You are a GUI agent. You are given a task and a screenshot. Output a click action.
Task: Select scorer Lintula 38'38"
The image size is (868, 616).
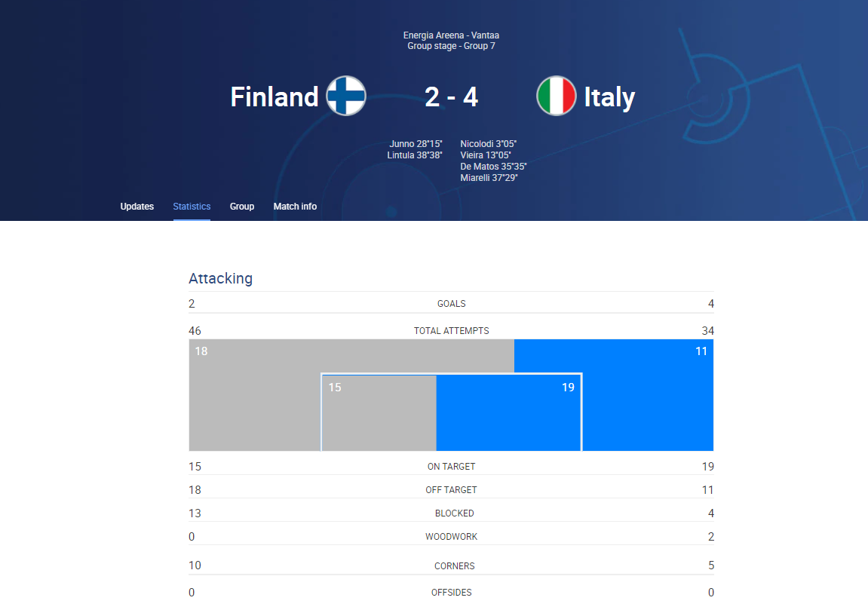(x=415, y=155)
